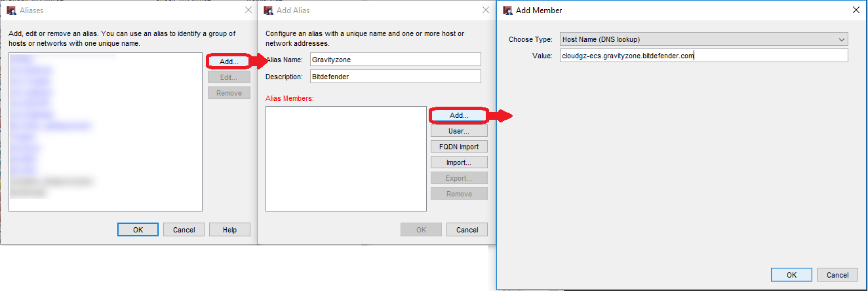Click the empty Alias Members list box
Screen dimensions: 868x292
coord(346,158)
